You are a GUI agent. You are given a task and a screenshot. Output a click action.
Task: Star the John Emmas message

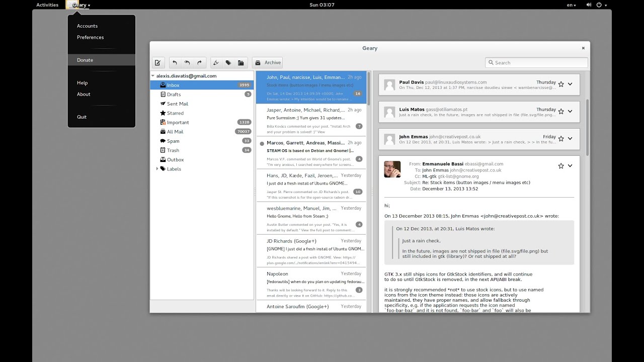(561, 139)
